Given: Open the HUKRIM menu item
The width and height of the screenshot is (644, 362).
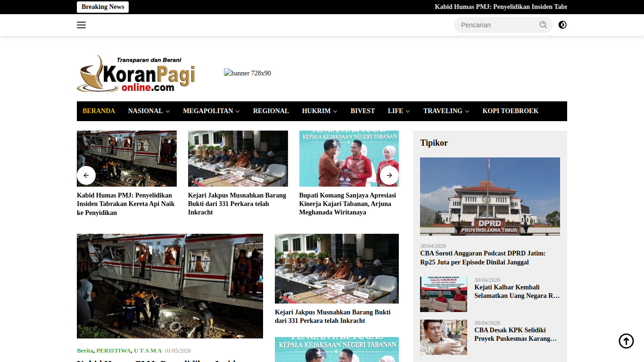Looking at the screenshot, I should click(316, 111).
